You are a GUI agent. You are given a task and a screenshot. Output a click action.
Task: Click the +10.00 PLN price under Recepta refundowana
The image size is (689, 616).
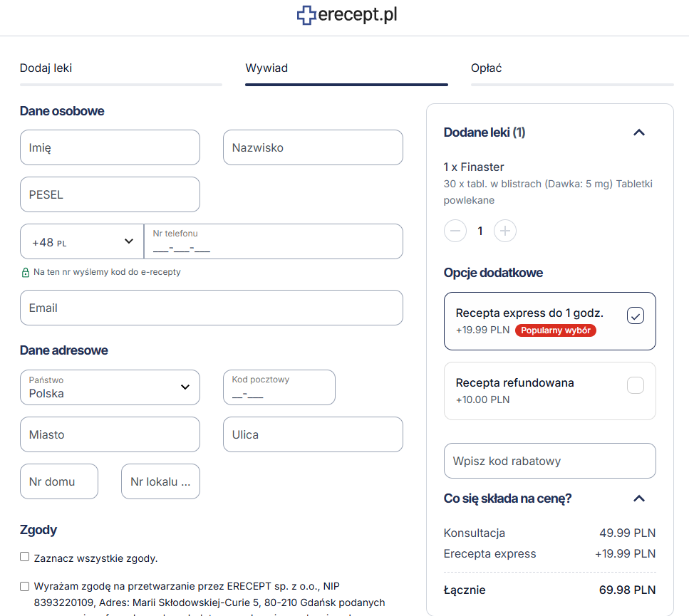coord(482,400)
